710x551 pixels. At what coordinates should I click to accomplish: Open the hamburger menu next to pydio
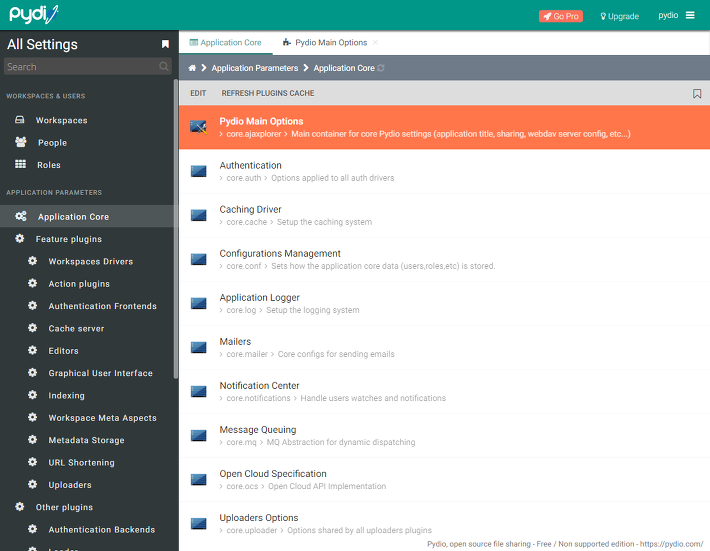tap(690, 15)
